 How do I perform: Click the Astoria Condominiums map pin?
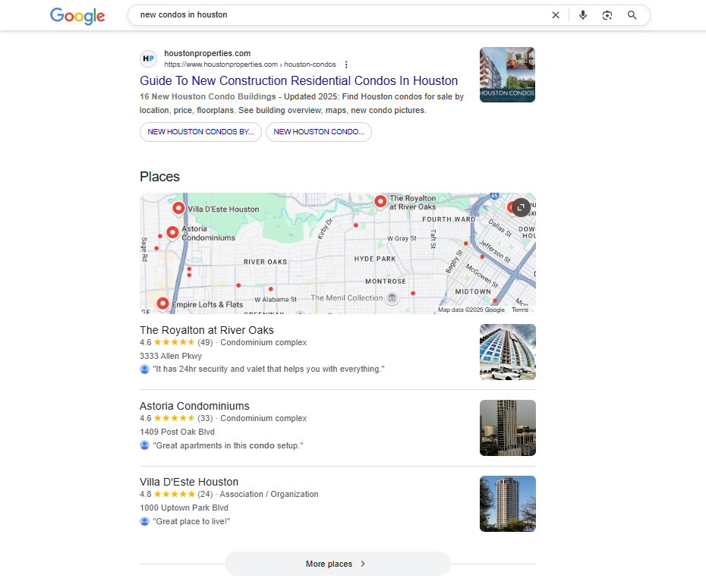(x=172, y=233)
